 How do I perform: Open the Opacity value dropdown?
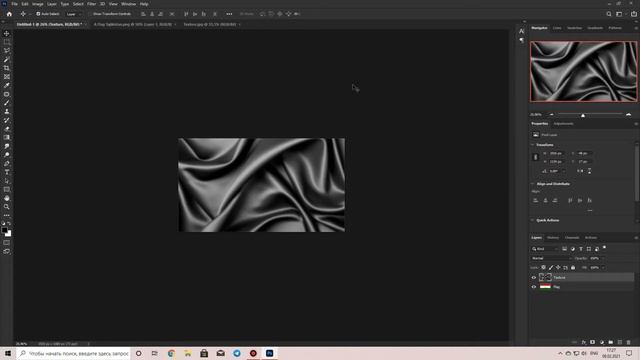coord(602,258)
